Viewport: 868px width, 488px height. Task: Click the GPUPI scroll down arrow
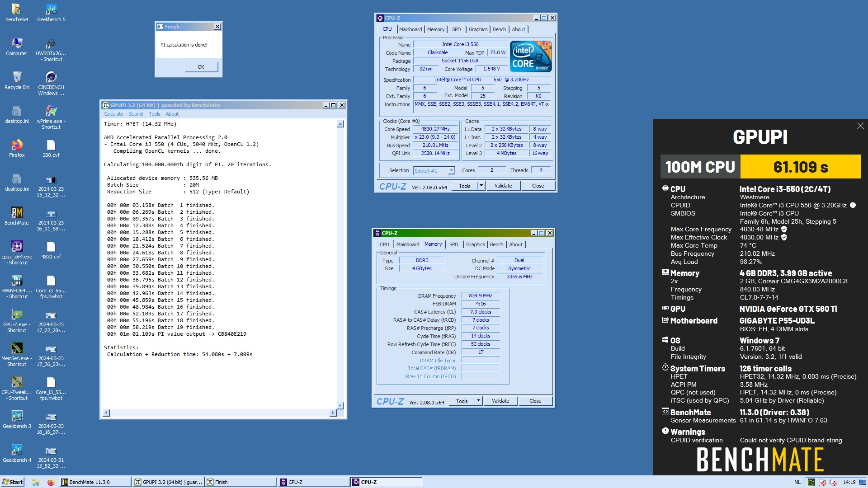(x=340, y=405)
